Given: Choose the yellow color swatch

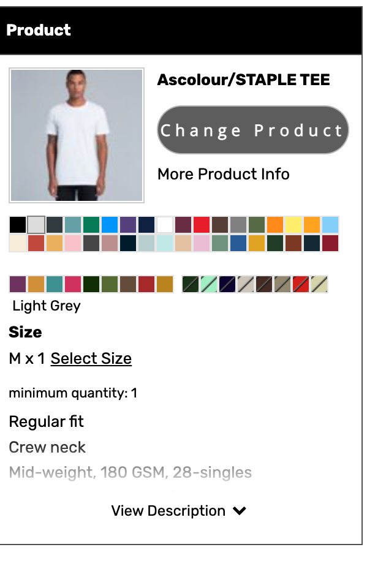Looking at the screenshot, I should pos(293,225).
